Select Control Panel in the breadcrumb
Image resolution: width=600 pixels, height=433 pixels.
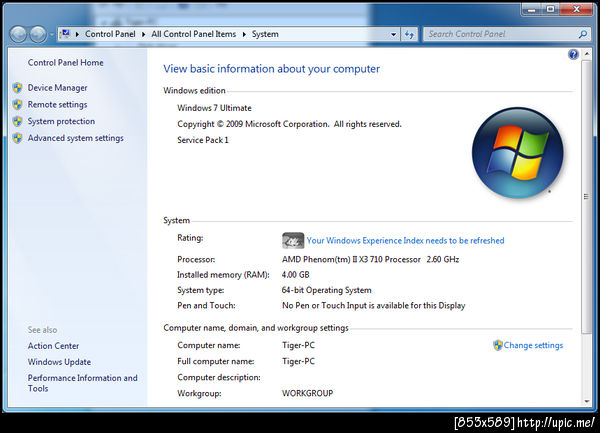pos(110,34)
